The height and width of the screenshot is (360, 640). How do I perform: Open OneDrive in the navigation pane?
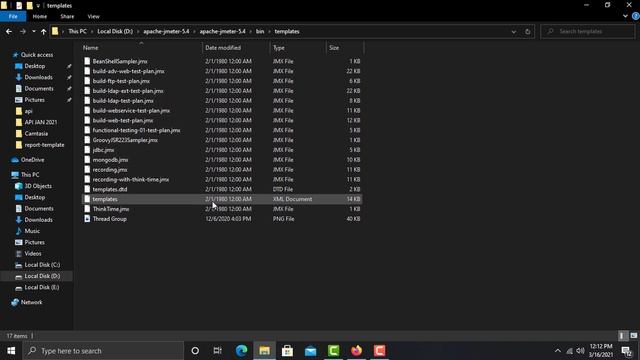[x=32, y=160]
